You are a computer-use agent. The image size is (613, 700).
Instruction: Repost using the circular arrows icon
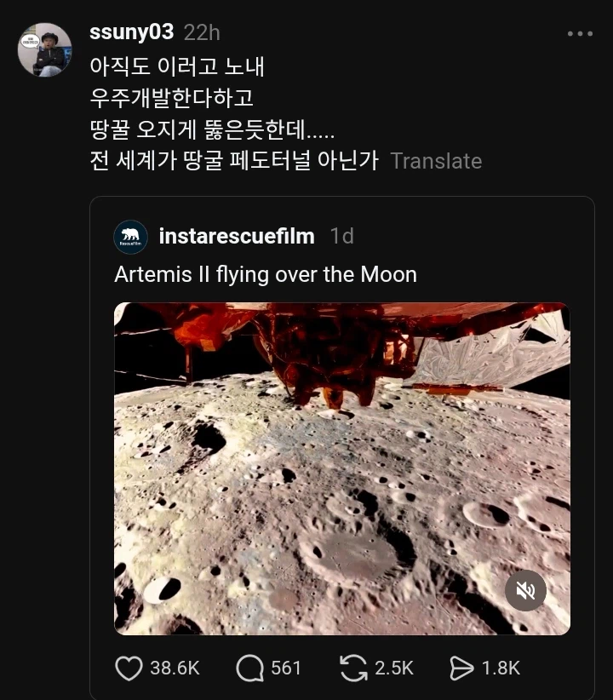point(353,668)
